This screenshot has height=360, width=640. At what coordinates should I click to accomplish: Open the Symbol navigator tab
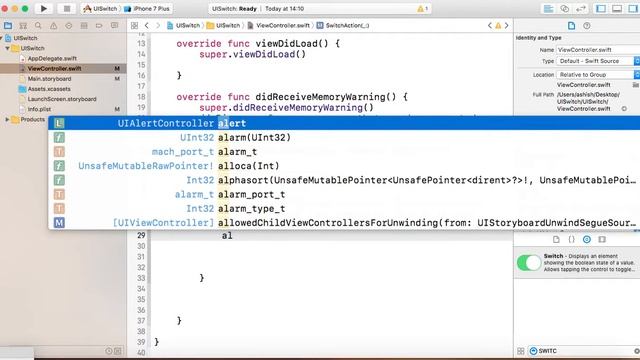(x=23, y=26)
